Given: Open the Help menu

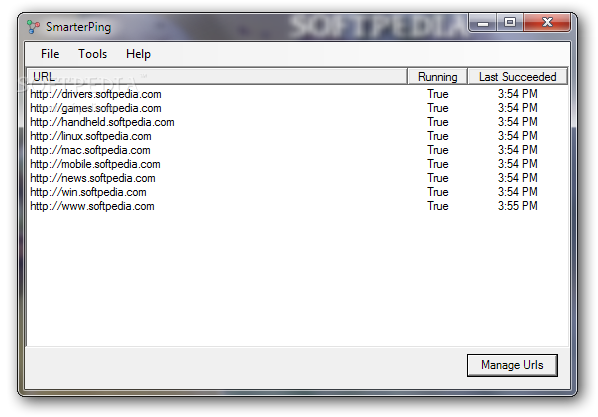Looking at the screenshot, I should (138, 54).
